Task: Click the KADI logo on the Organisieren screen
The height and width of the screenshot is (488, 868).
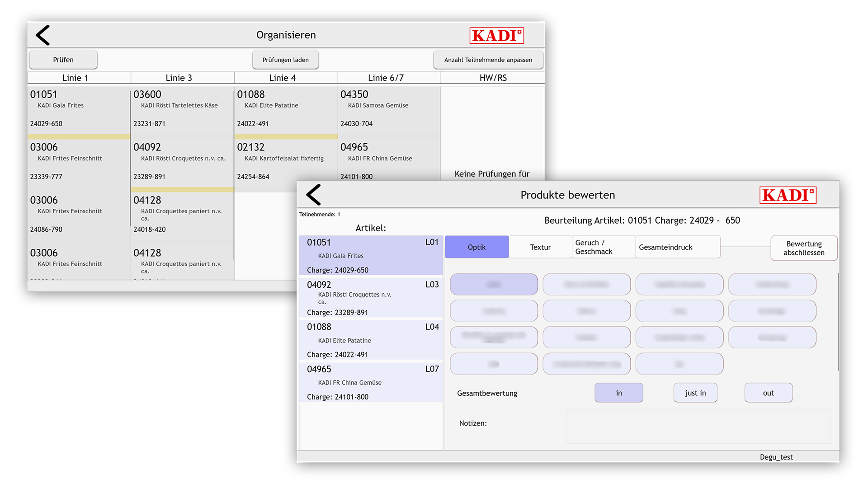Action: coord(496,35)
